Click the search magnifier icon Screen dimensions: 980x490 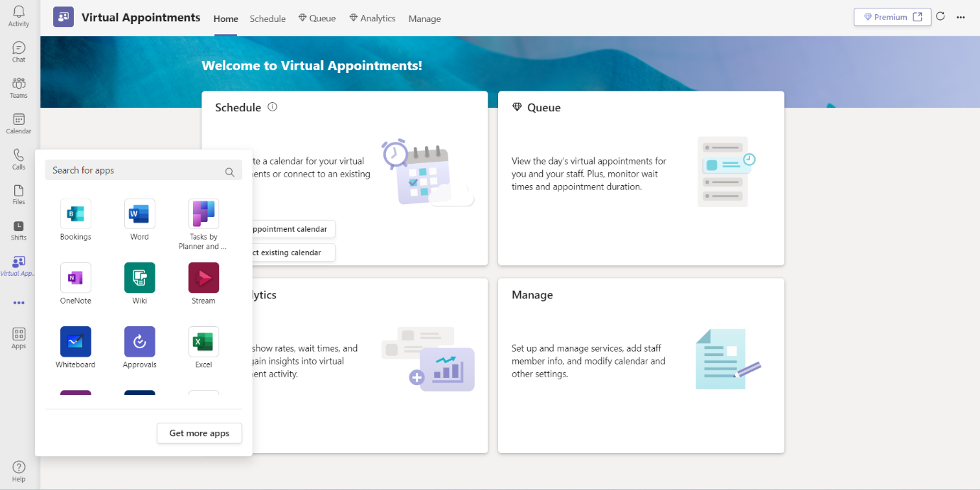[229, 171]
